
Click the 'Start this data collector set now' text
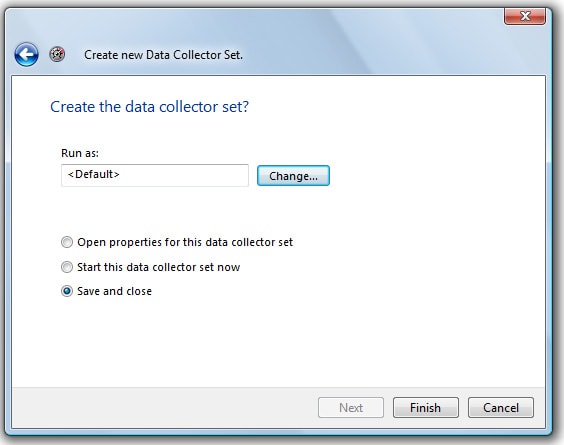[159, 267]
